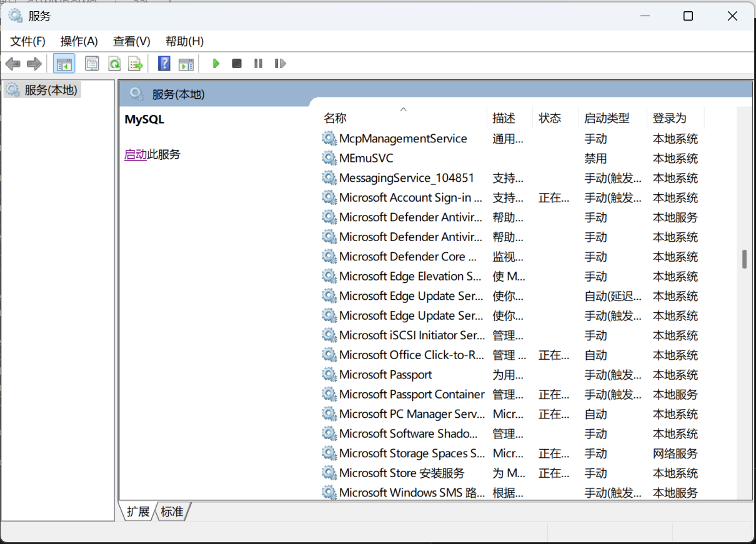
Task: Click the Stop Service square icon
Action: tap(237, 63)
